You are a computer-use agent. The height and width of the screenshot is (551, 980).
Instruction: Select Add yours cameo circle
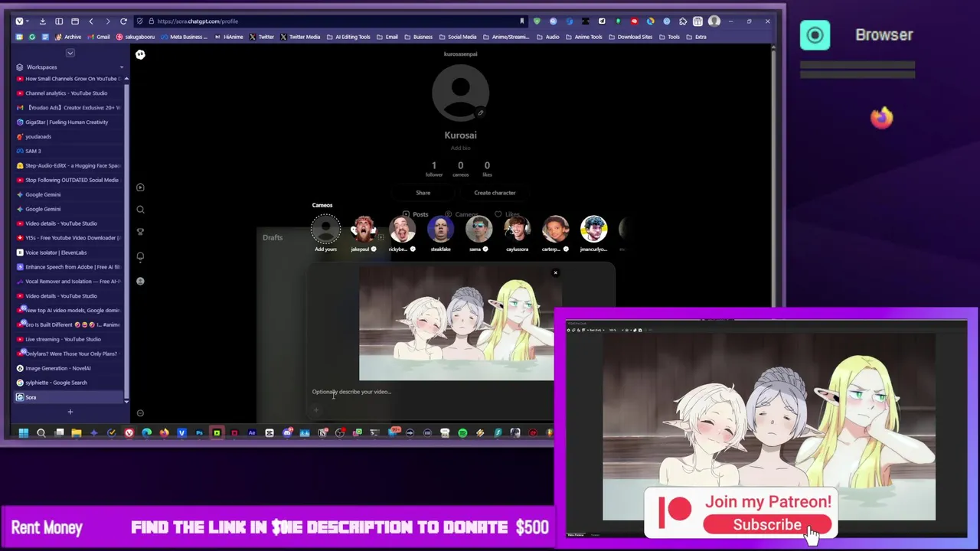(x=325, y=230)
